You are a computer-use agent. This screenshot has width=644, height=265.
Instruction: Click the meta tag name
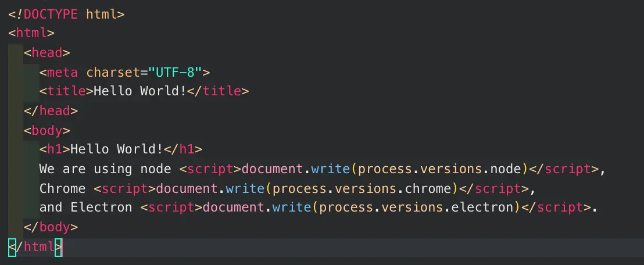pyautogui.click(x=62, y=73)
